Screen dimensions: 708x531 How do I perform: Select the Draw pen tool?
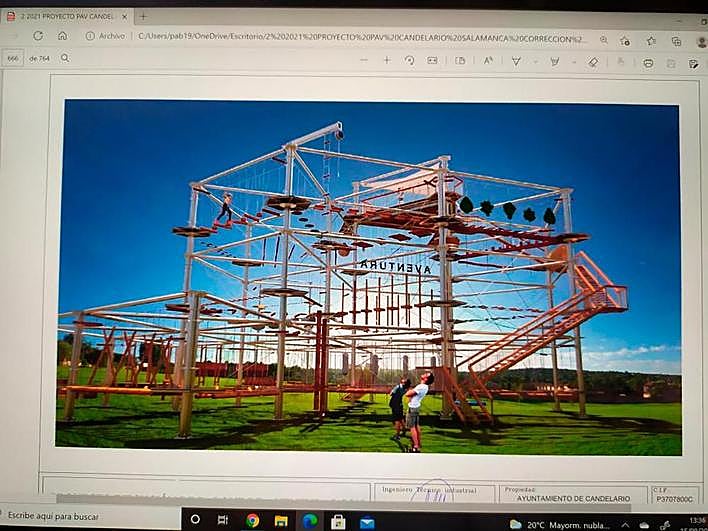[516, 61]
